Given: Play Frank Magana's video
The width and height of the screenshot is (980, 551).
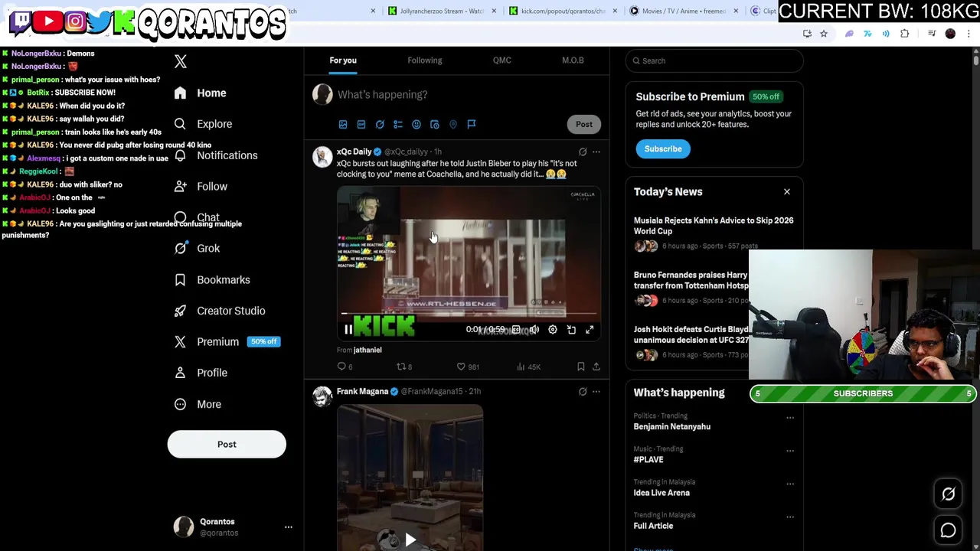Looking at the screenshot, I should pyautogui.click(x=410, y=540).
